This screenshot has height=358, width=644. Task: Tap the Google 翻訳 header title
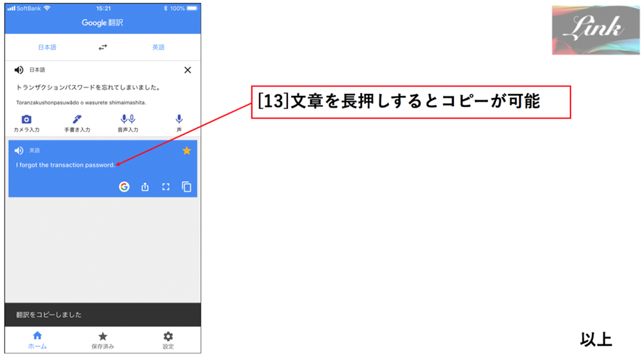pyautogui.click(x=102, y=23)
